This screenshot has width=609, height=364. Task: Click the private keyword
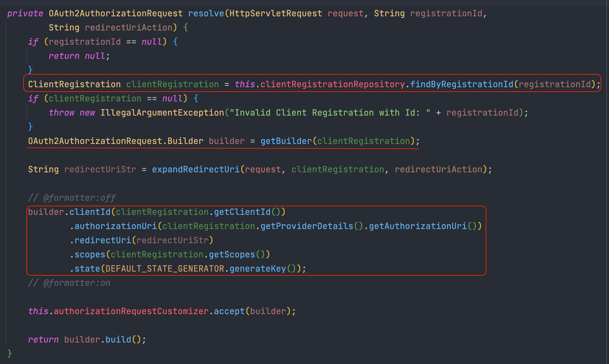(x=25, y=13)
